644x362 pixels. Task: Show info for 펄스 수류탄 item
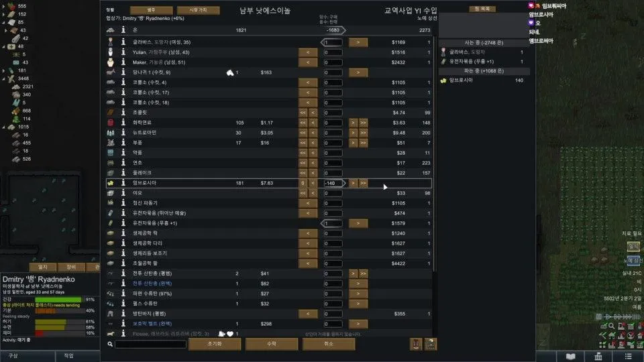123,303
